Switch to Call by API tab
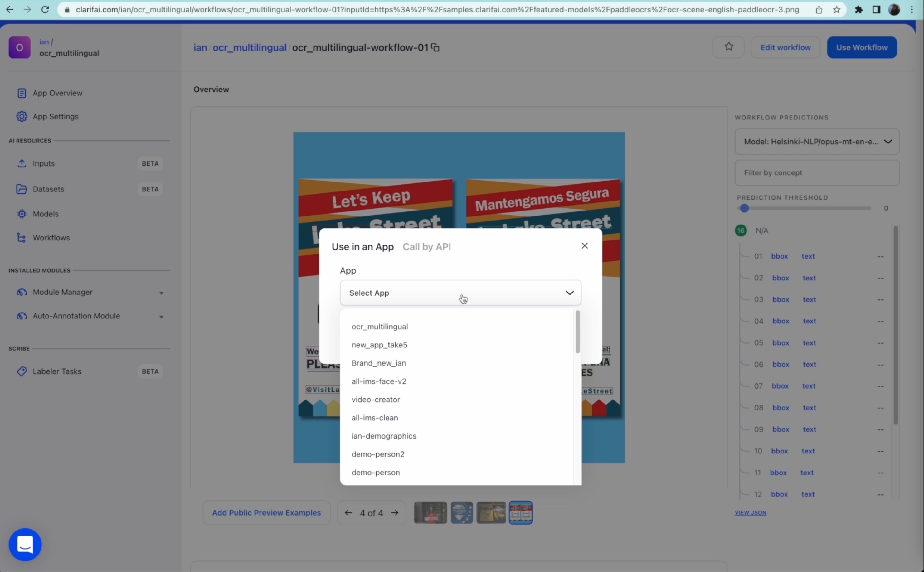924x572 pixels. 426,247
